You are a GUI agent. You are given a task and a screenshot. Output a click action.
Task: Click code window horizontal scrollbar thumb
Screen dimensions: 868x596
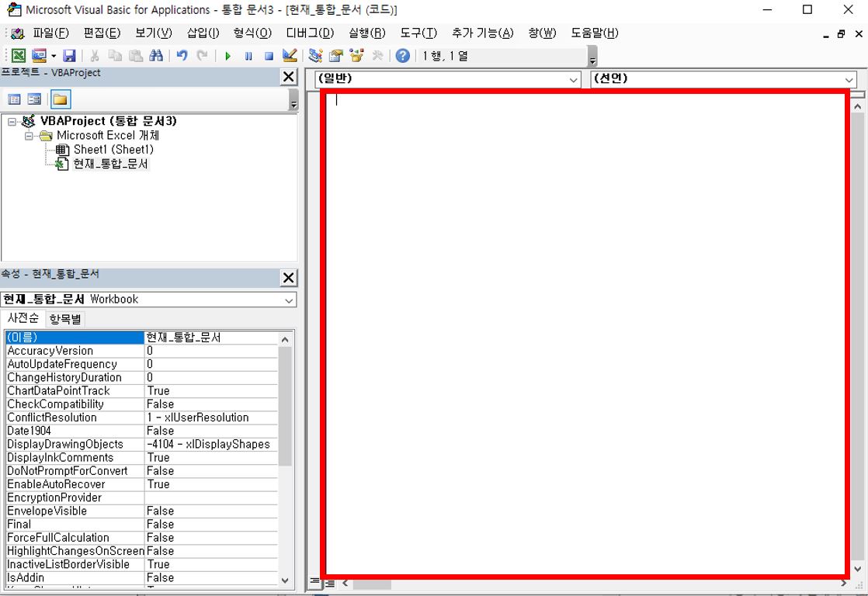click(372, 584)
